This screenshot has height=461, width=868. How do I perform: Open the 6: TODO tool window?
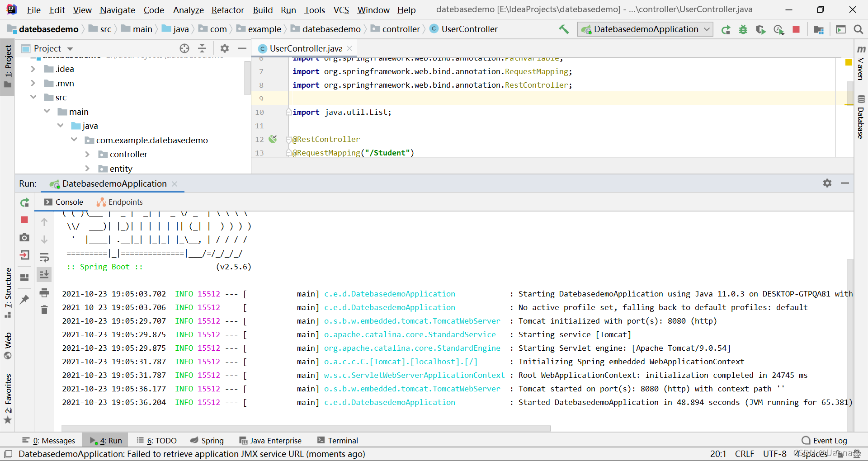coord(157,441)
